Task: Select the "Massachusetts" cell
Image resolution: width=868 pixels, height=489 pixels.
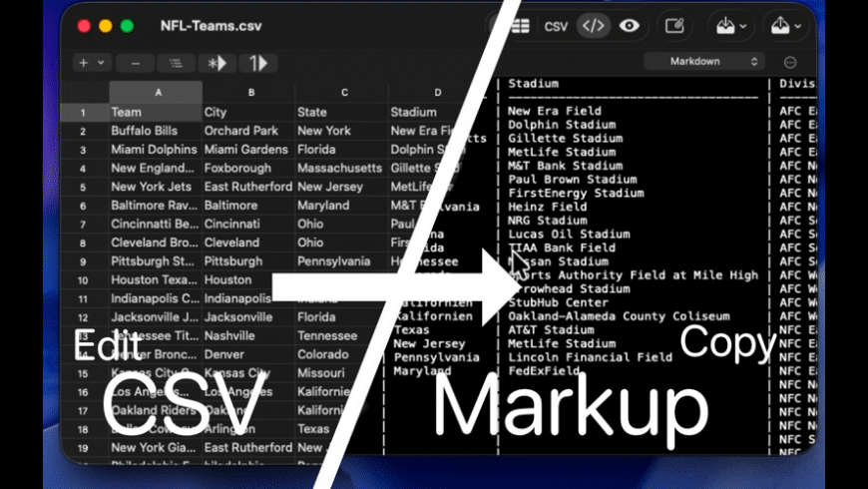Action: 341,169
